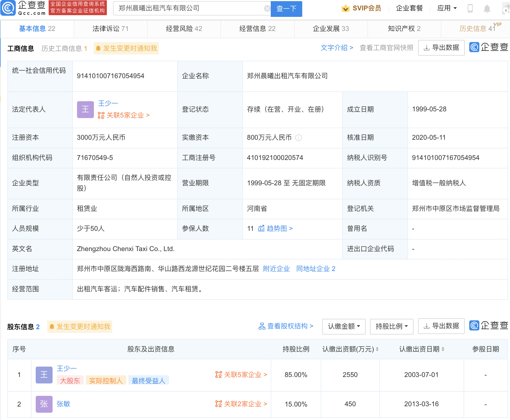Screen dimensions: 510x420
Task: Click the info icon beside 800万元人民币
Action: point(299,138)
